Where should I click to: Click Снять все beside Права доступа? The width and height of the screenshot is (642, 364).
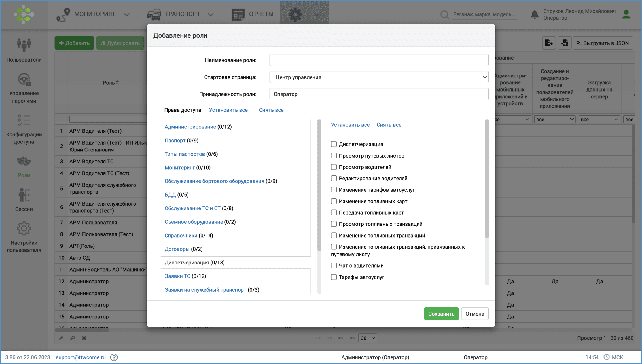click(x=271, y=110)
